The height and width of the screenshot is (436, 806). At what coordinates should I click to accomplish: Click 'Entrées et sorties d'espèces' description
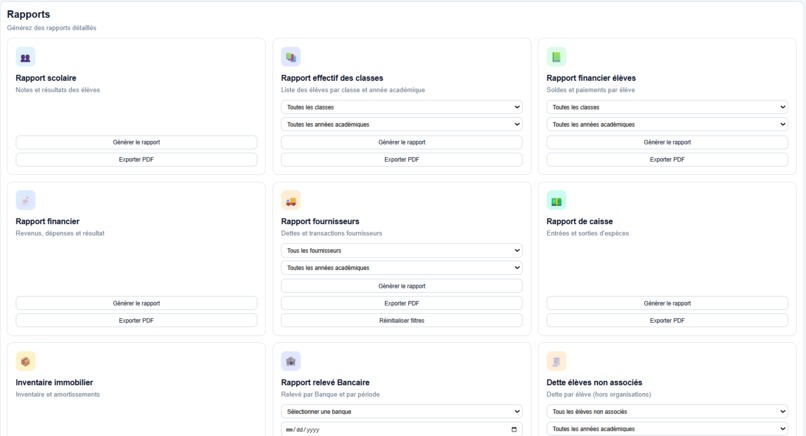point(588,233)
